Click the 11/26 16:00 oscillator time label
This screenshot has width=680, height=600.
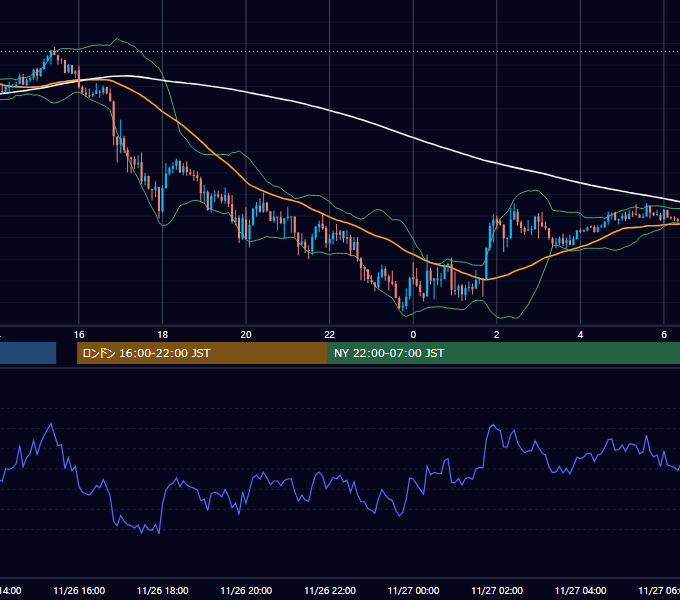pos(79,591)
